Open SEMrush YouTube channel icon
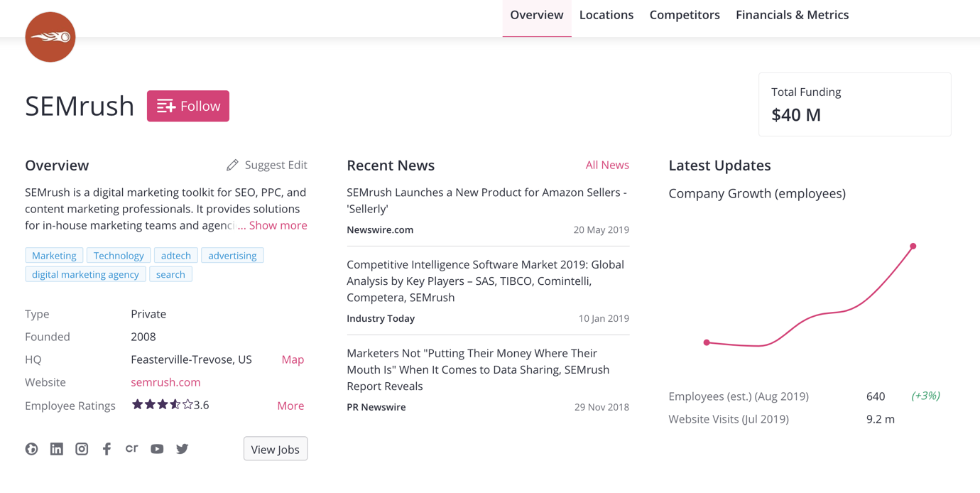Screen dimensions: 980x493 157,449
